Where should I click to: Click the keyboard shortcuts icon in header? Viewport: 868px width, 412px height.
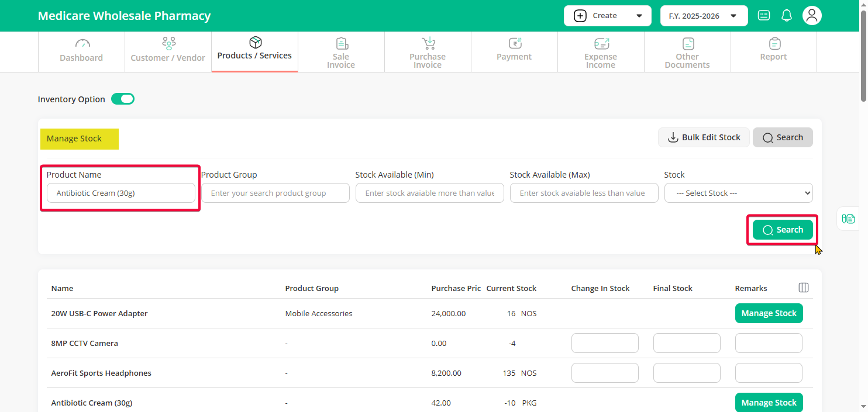(763, 16)
